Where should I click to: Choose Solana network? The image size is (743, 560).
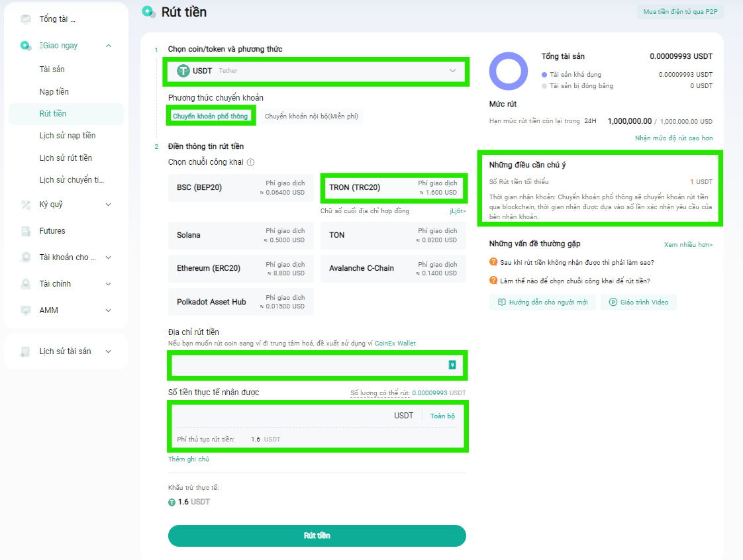(241, 236)
